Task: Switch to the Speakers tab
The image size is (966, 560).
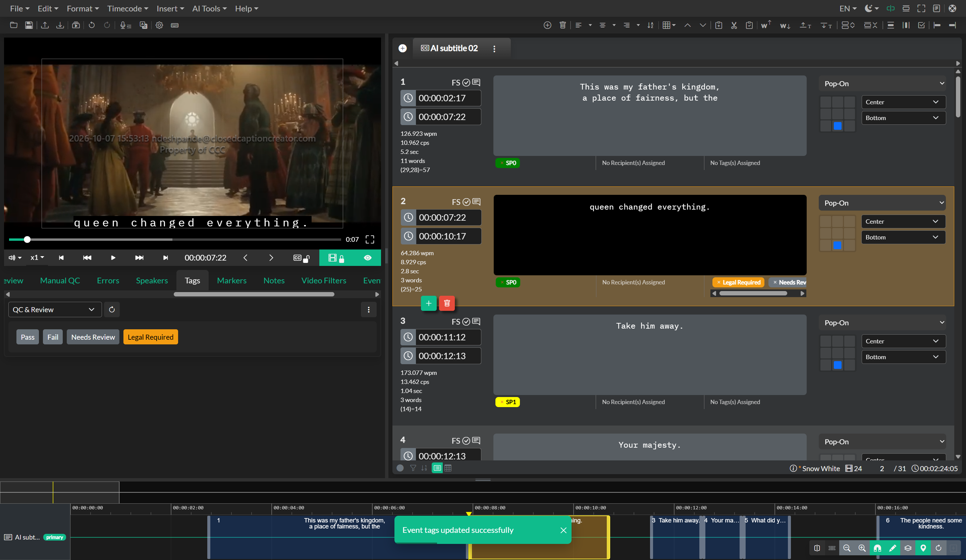Action: (152, 281)
